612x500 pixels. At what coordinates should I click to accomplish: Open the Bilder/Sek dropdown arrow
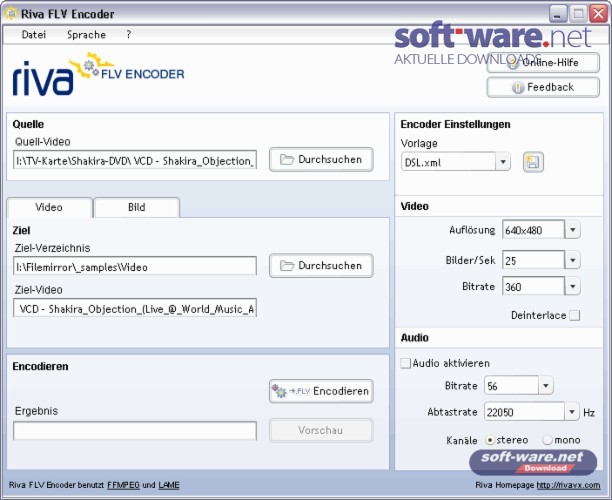coord(572,260)
